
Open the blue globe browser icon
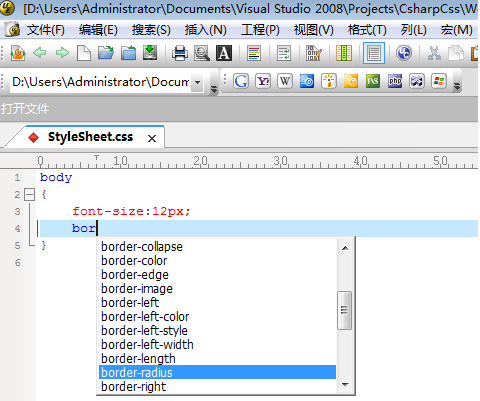[x=404, y=53]
